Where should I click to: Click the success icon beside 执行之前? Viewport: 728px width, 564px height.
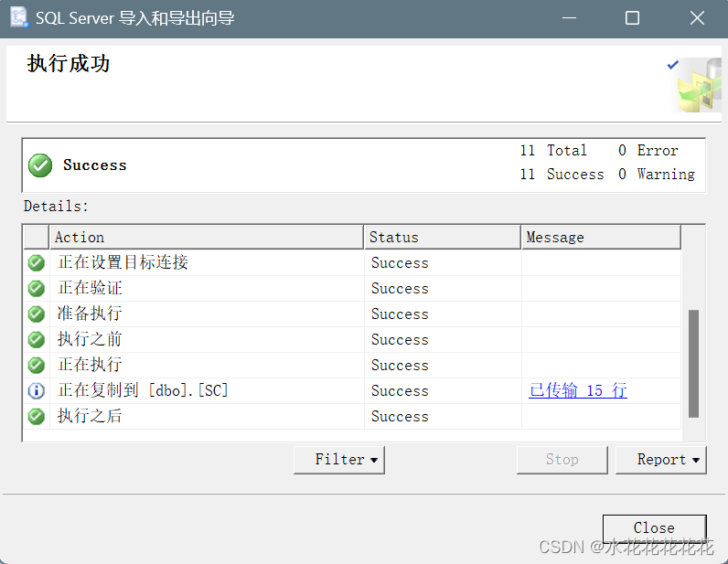pyautogui.click(x=37, y=339)
